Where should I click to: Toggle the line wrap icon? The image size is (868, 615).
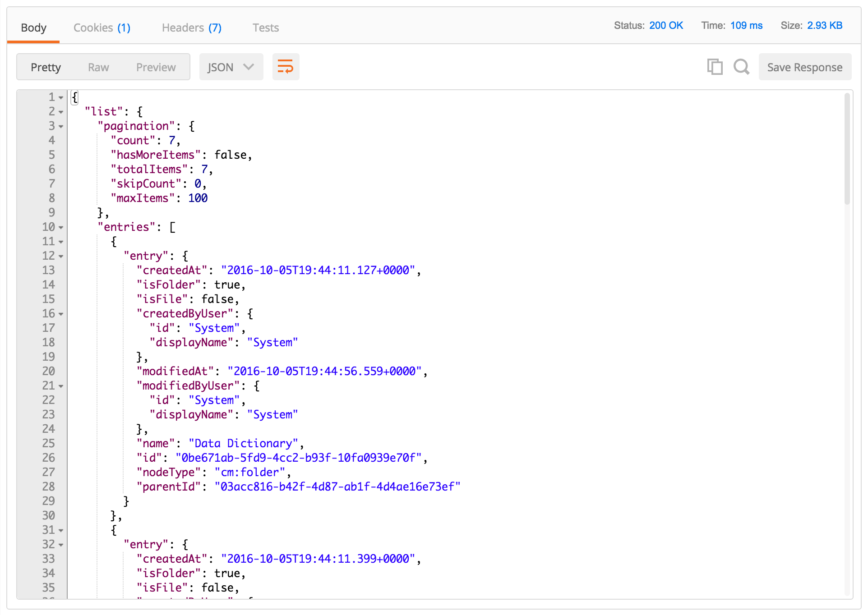point(286,67)
